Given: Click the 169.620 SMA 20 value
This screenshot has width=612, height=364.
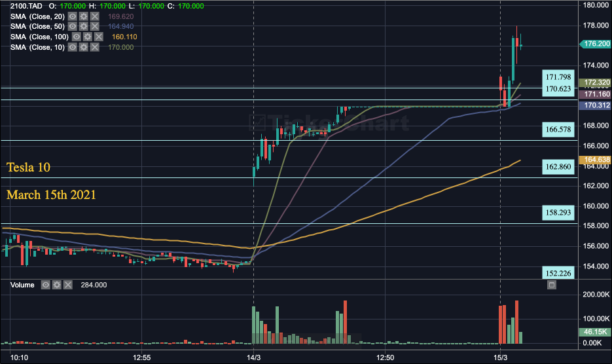Looking at the screenshot, I should coord(120,16).
